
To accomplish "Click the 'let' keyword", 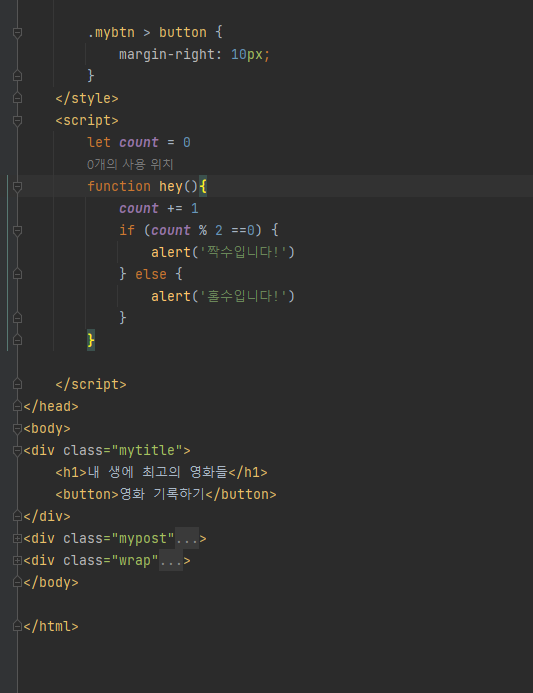I will click(99, 142).
